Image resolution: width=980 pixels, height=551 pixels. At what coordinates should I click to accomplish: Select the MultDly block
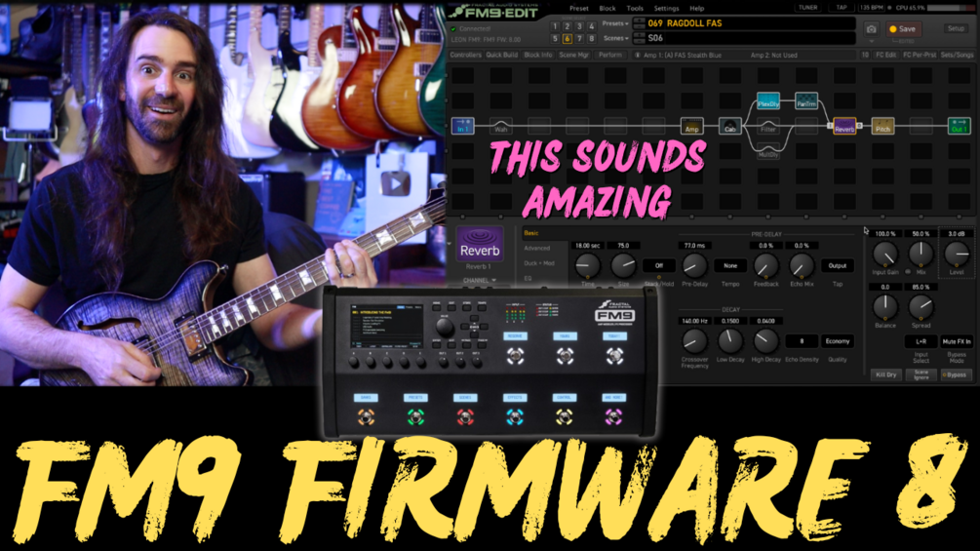pos(768,152)
